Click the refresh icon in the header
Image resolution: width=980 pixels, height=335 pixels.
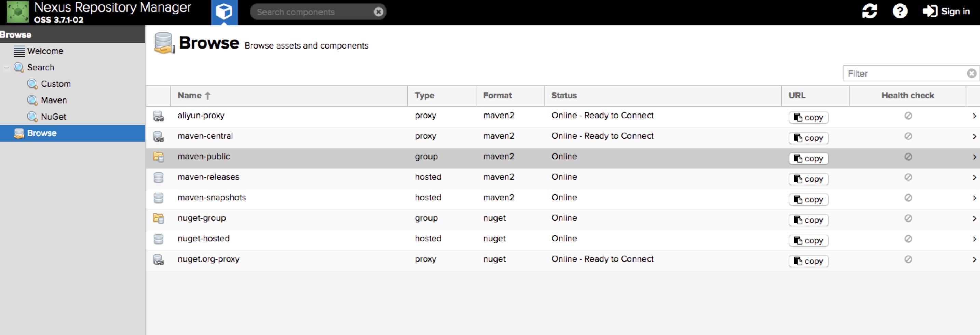[x=870, y=11]
